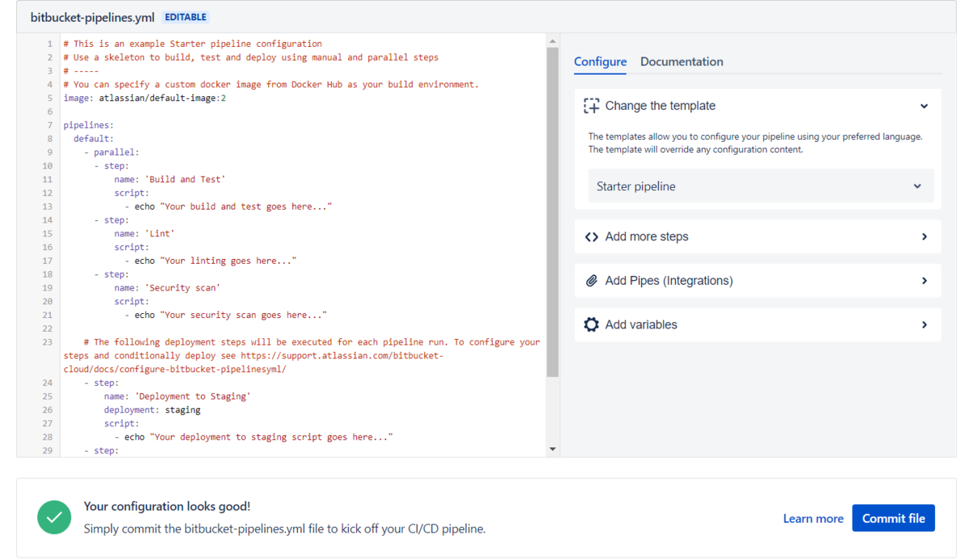Viewport: 969px width, 560px height.
Task: Click the code brackets icon beside Add more steps
Action: (592, 237)
